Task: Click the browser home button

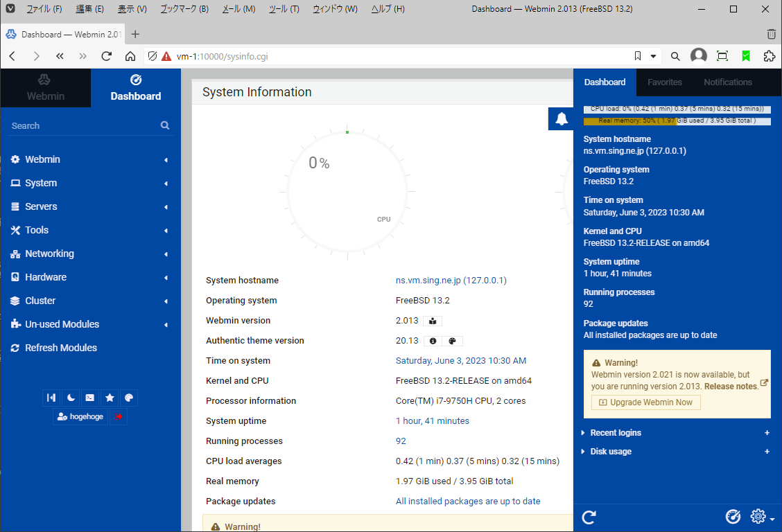Action: pos(130,56)
